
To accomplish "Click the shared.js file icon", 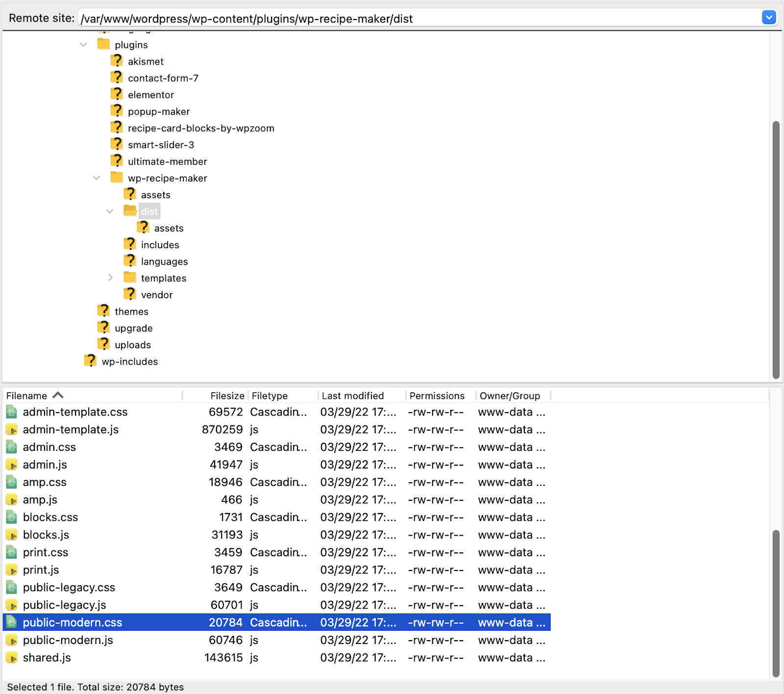I will [x=12, y=658].
